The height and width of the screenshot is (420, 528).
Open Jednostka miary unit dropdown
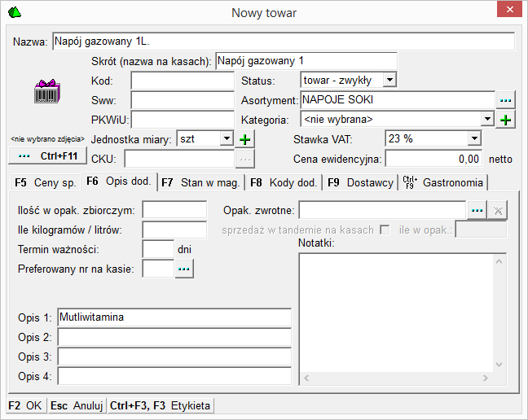click(x=226, y=139)
